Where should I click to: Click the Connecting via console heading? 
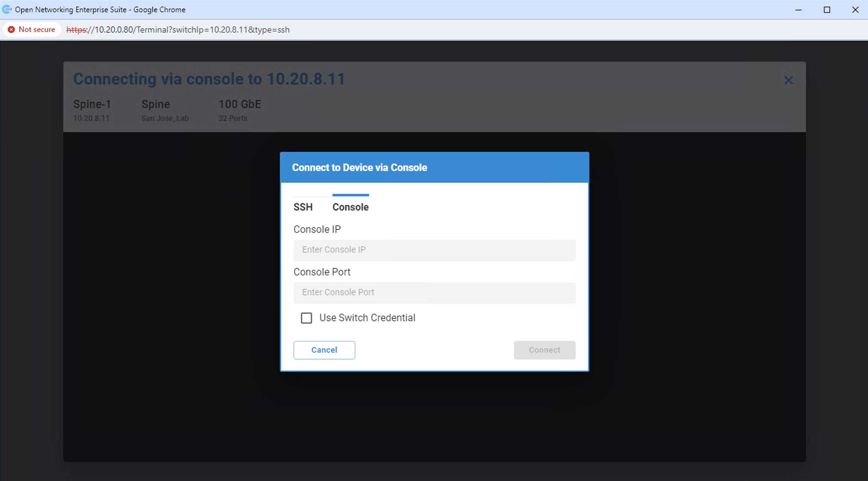[209, 79]
